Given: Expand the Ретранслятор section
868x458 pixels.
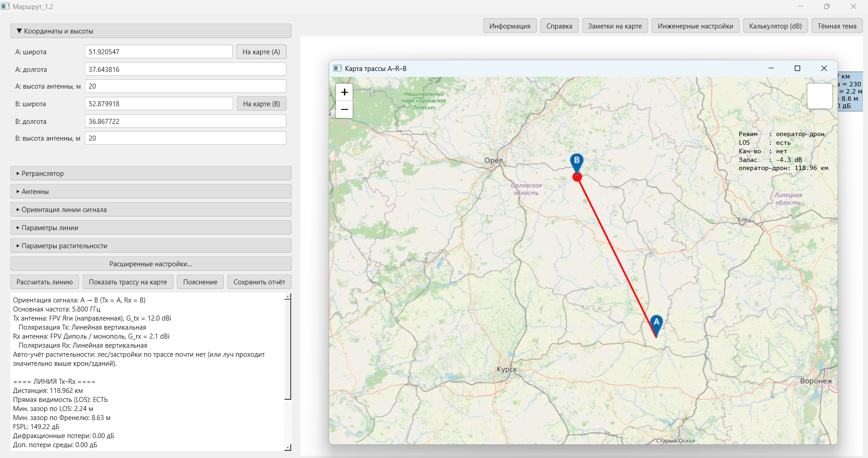Looking at the screenshot, I should (x=151, y=174).
